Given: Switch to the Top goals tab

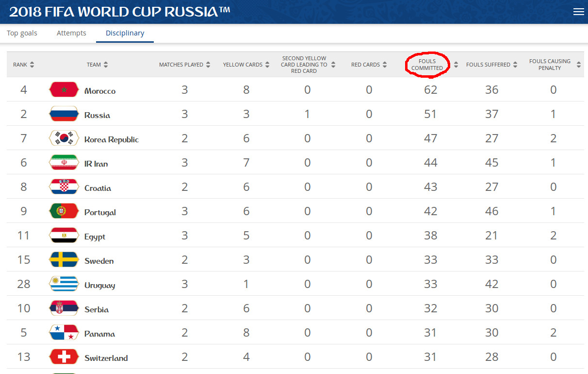Looking at the screenshot, I should click(22, 33).
